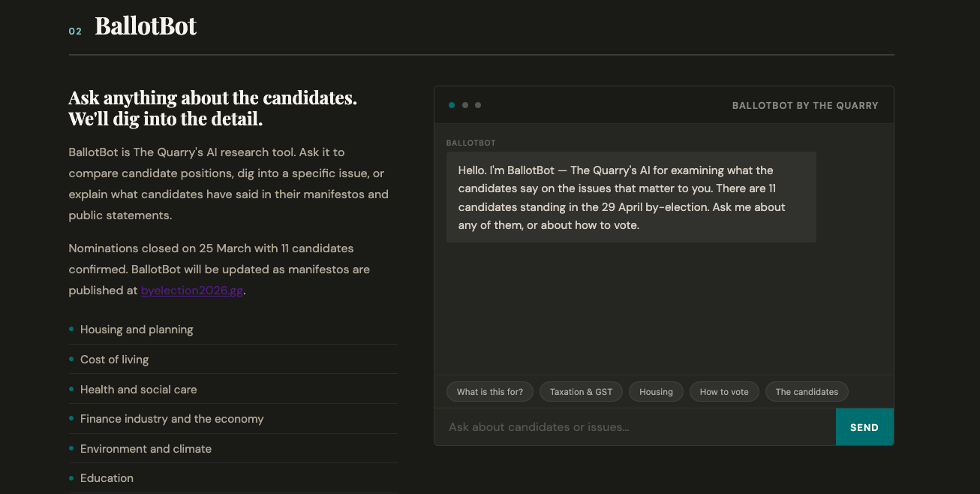
Task: Click "BALLOTBOT BY THE QUARRY" header label
Action: (x=805, y=106)
